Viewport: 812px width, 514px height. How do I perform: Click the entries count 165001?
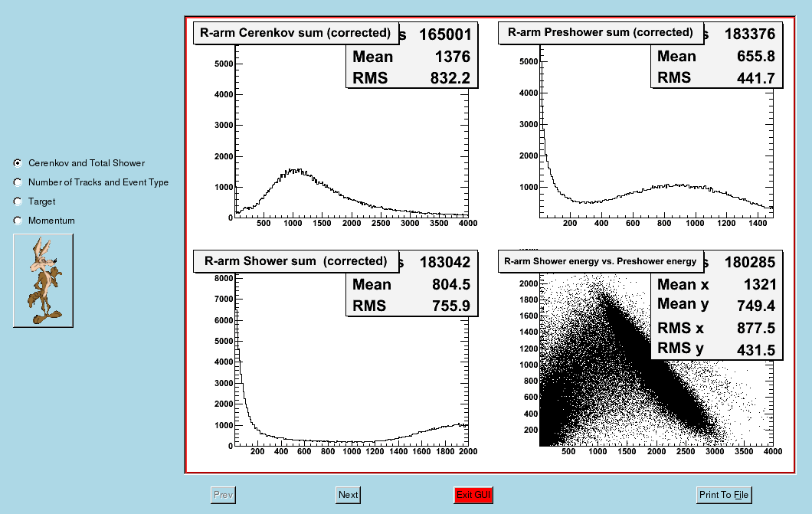[x=445, y=34]
